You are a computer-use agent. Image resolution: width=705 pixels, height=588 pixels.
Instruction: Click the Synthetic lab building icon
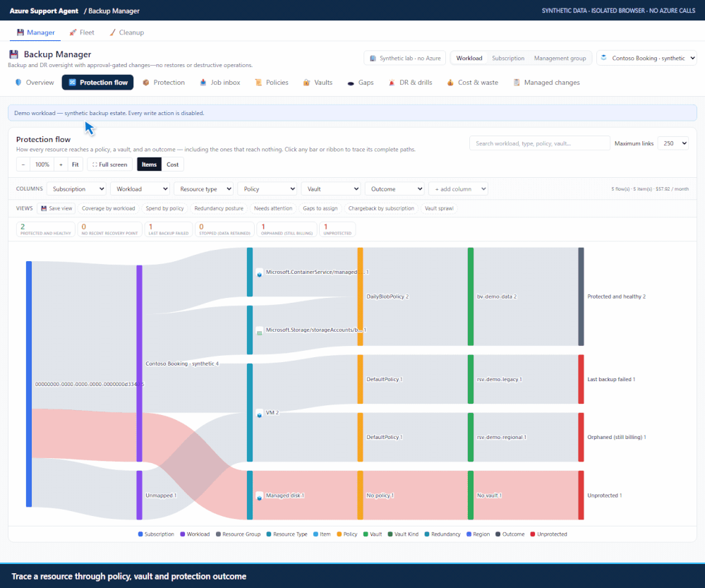(373, 58)
